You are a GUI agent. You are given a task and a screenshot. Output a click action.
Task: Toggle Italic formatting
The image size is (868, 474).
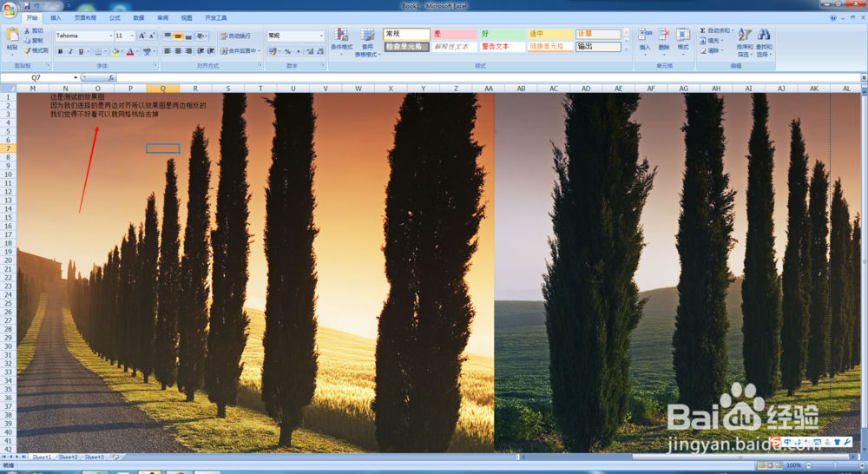70,51
